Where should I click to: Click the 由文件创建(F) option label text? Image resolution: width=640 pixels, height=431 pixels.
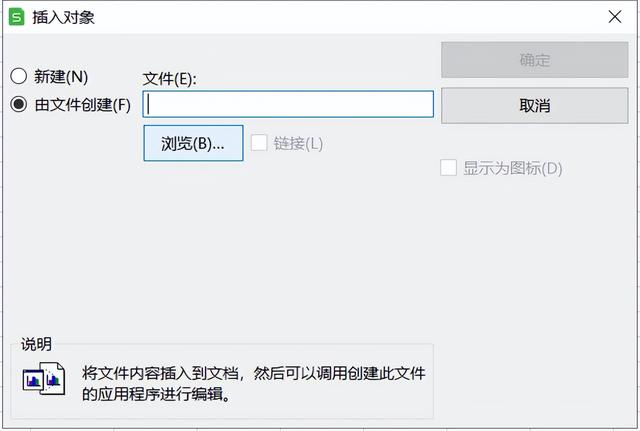[x=83, y=105]
